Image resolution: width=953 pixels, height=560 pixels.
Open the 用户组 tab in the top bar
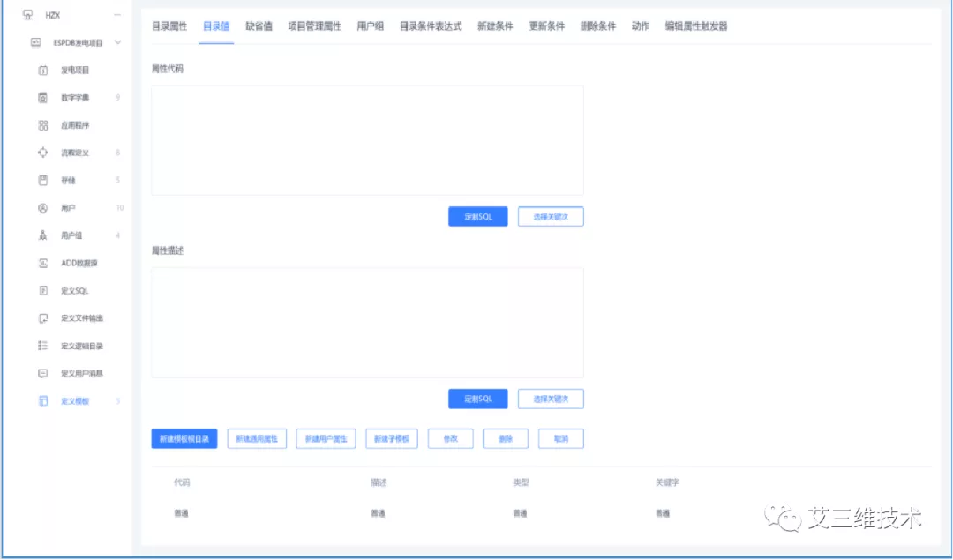click(x=370, y=26)
